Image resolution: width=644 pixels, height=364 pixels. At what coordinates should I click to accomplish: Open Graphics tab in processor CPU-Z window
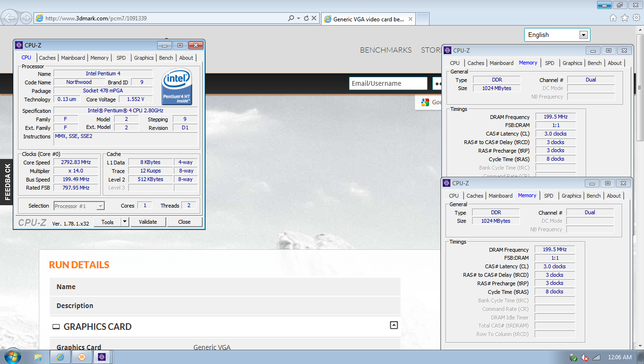click(x=144, y=58)
